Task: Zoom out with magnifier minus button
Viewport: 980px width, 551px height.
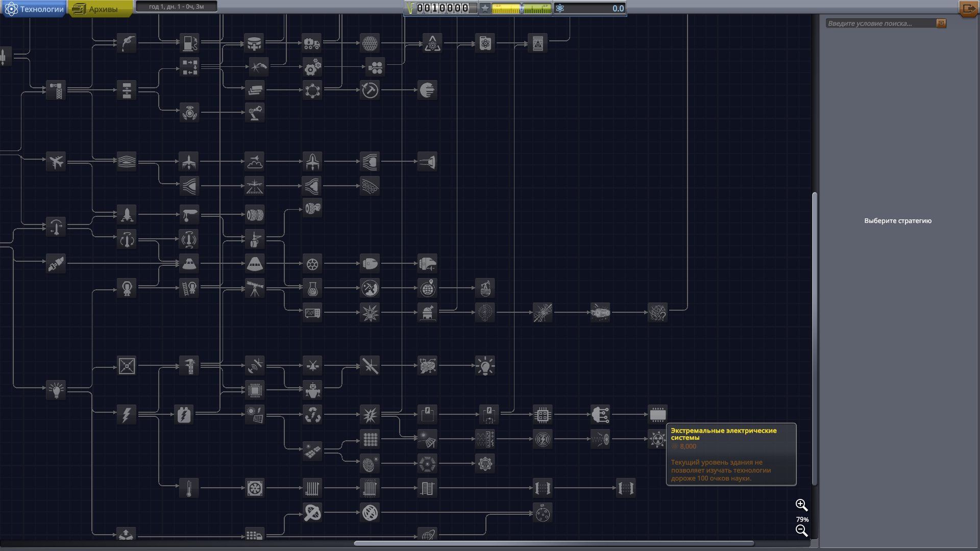Action: [x=801, y=531]
